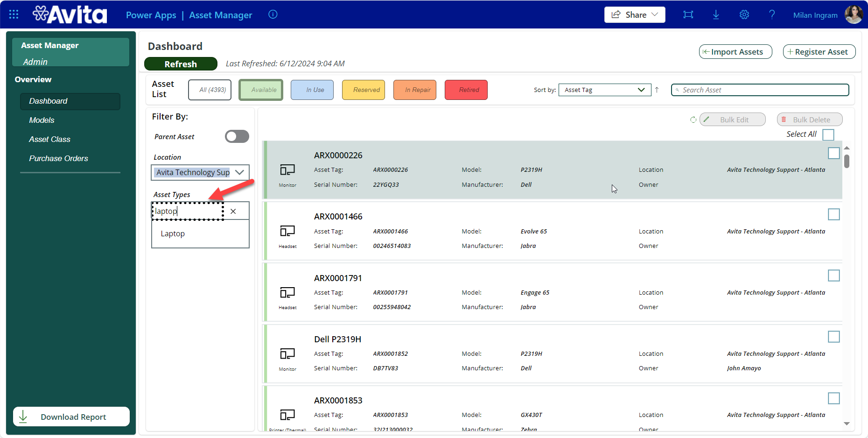Open Asset Class in the sidebar

point(49,139)
